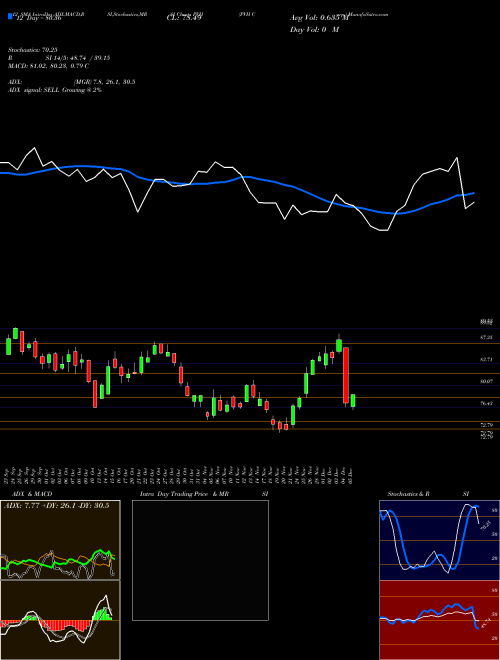
Task: Click the first date label on the time axis
Action: 8,475
